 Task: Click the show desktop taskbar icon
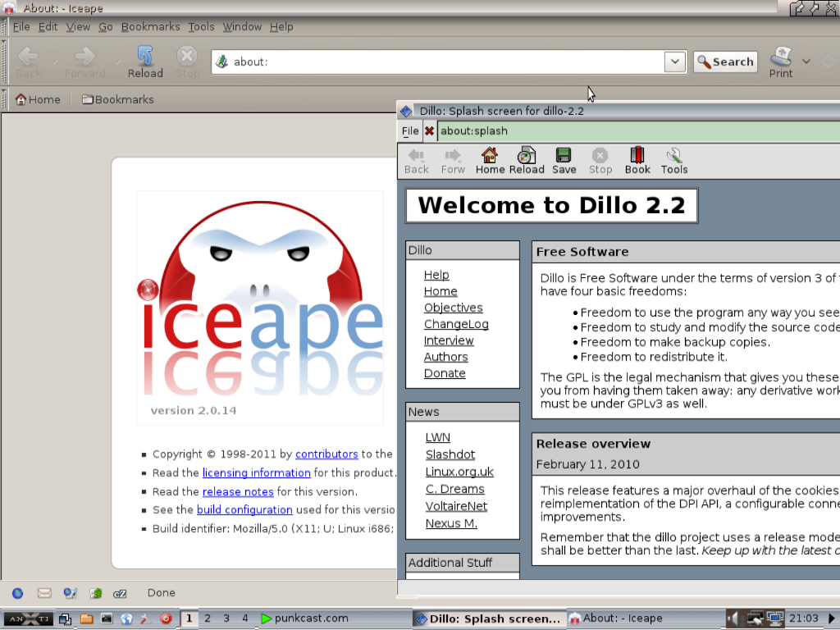coord(66,619)
